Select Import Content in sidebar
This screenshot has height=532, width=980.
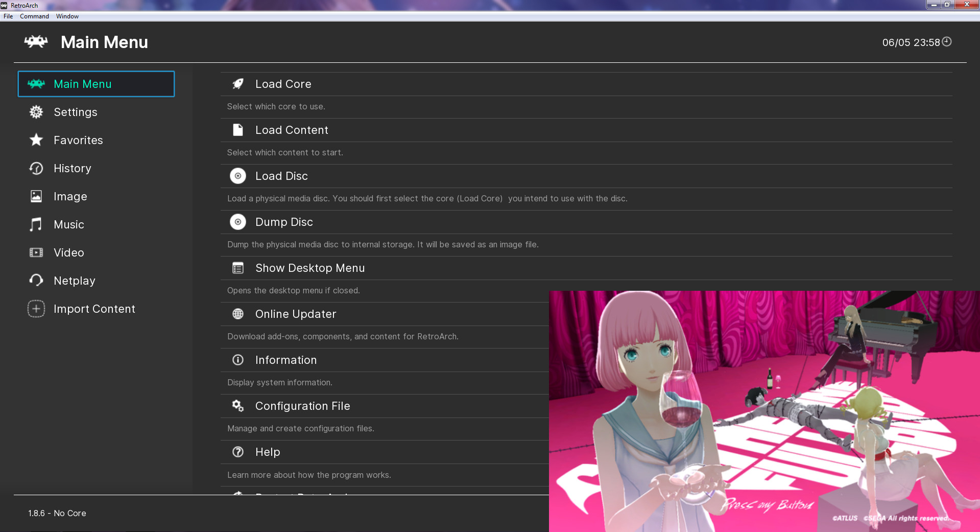96,309
